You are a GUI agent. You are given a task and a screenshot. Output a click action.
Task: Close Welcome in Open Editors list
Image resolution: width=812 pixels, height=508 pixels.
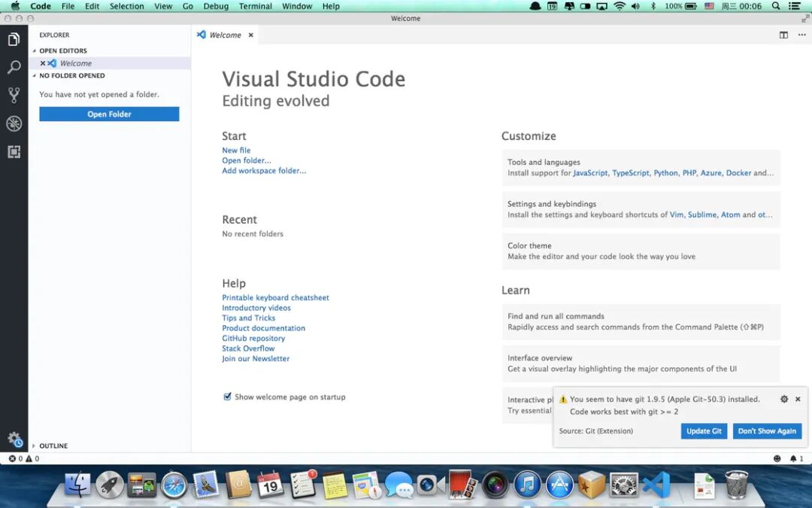coord(42,63)
